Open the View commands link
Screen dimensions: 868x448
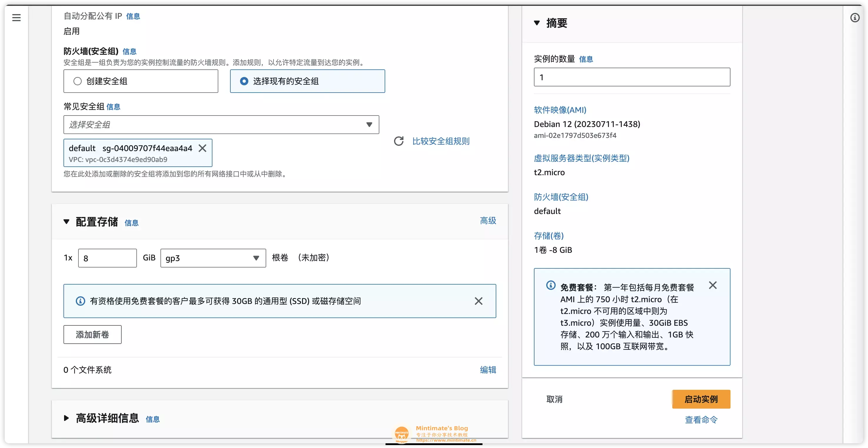pos(701,419)
